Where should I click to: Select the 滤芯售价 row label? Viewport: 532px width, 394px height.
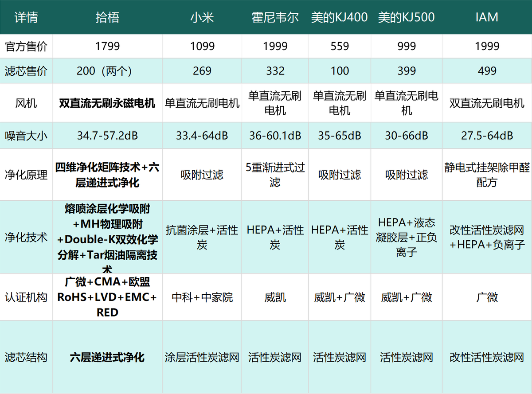[26, 71]
